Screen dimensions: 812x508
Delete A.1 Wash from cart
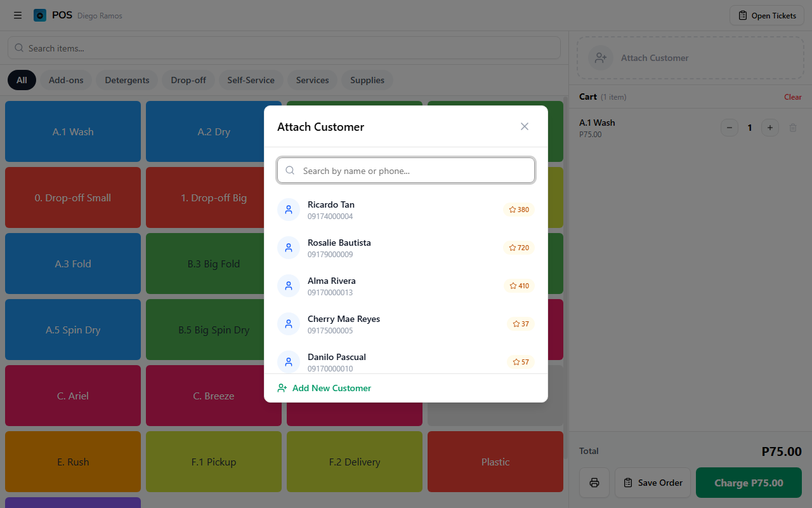pyautogui.click(x=792, y=128)
